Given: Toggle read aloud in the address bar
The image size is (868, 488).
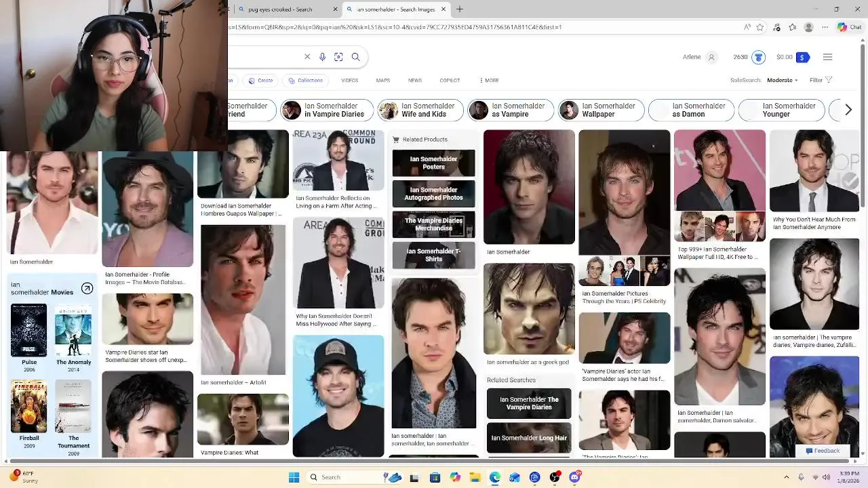Looking at the screenshot, I should click(747, 27).
